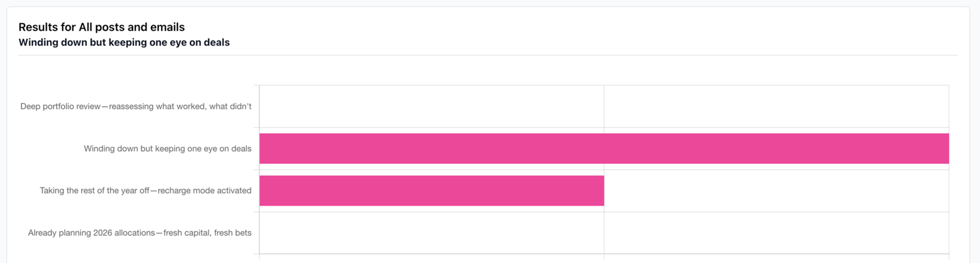Viewport: 980px width, 263px height.
Task: Click the "Taking the rest of the year off" label
Action: (145, 190)
